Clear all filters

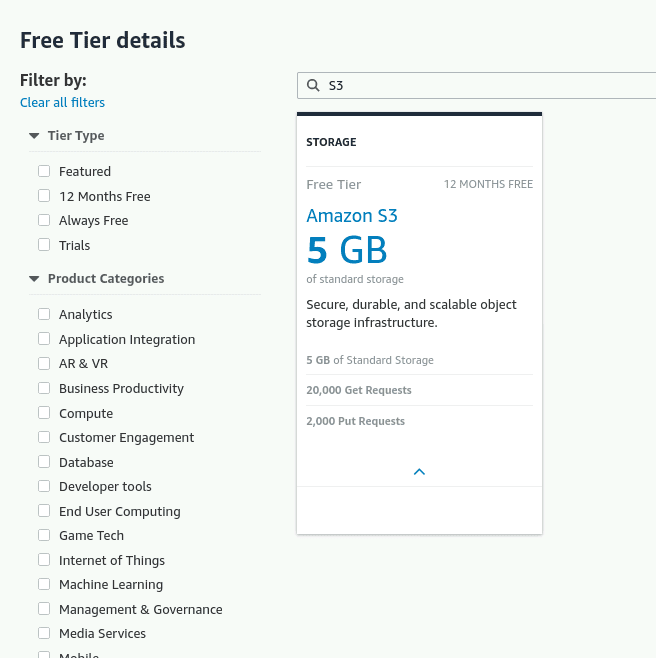(x=63, y=102)
